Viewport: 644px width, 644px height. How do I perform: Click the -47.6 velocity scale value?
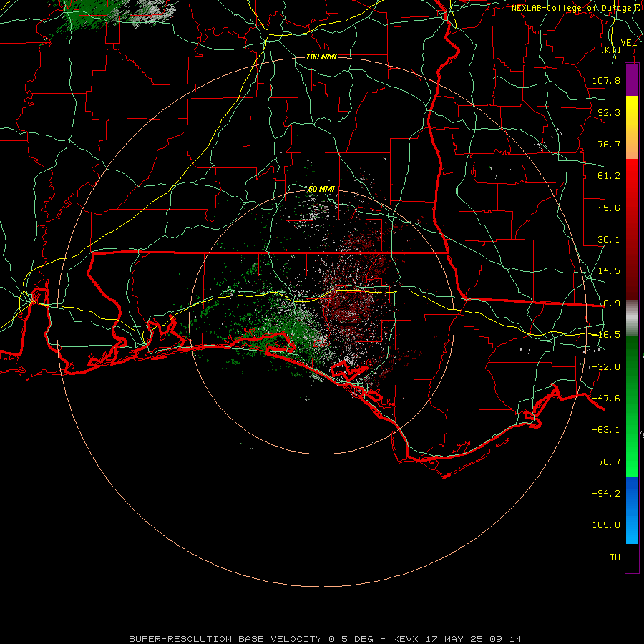tap(606, 399)
